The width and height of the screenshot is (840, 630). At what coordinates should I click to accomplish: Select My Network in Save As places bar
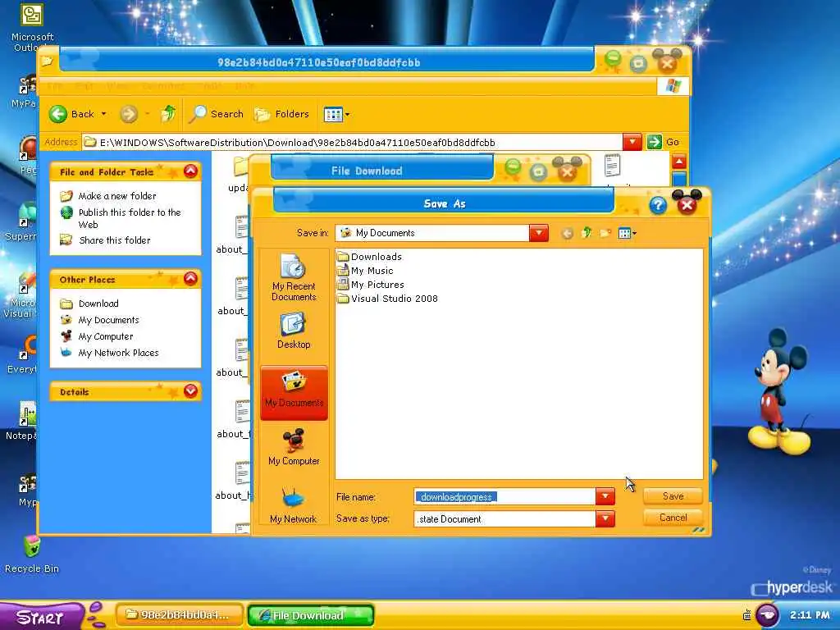tap(294, 504)
